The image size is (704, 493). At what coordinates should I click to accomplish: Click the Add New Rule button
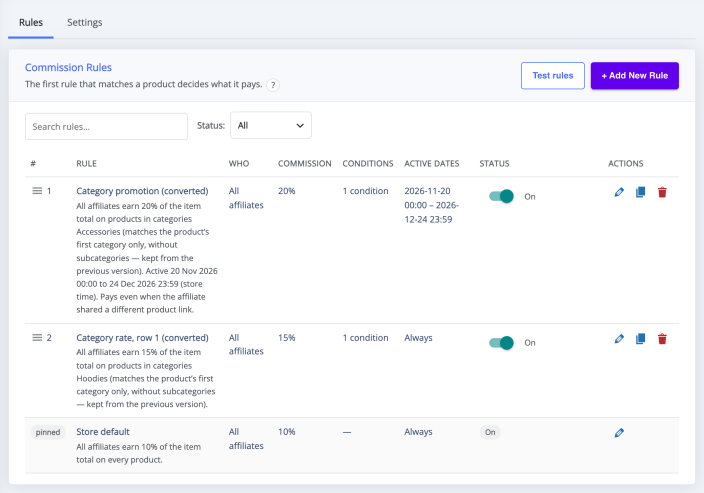pyautogui.click(x=634, y=75)
